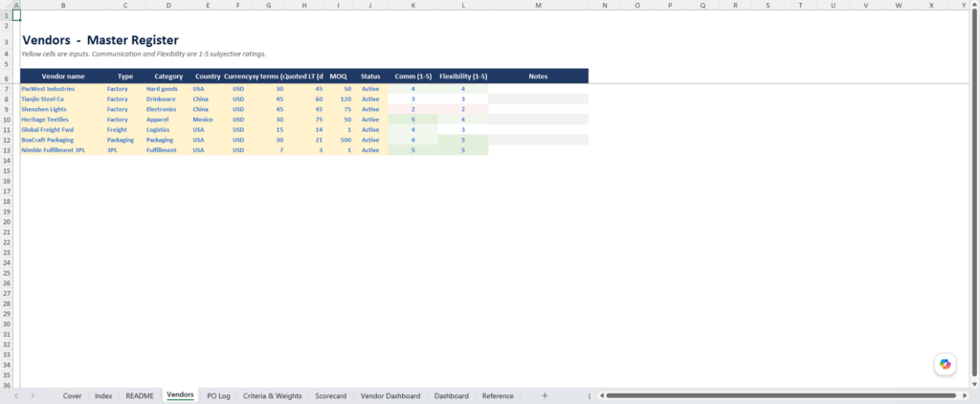980x404 pixels.
Task: Click the Type header cell
Action: (125, 77)
